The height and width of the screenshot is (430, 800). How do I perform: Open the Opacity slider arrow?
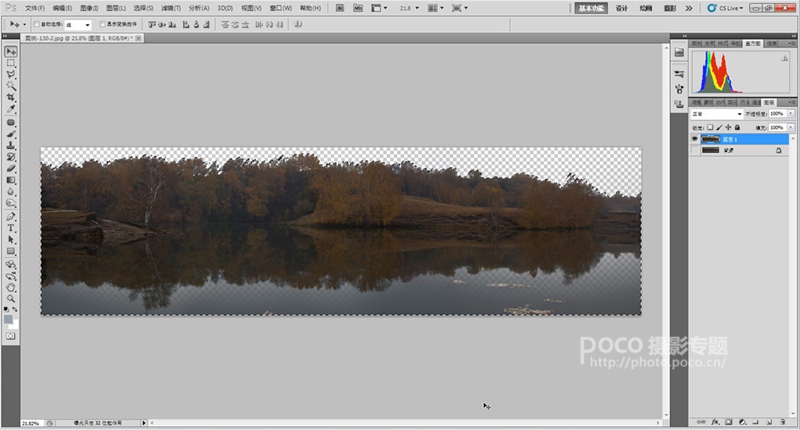[791, 113]
